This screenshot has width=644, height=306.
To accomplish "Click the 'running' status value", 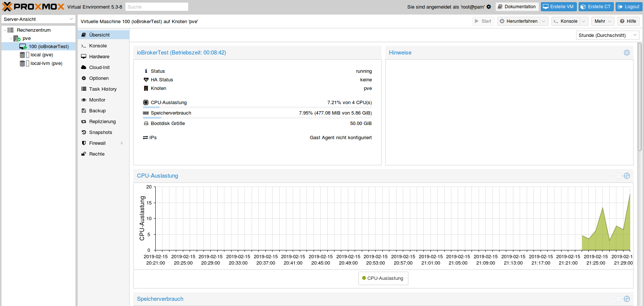I will [x=364, y=71].
